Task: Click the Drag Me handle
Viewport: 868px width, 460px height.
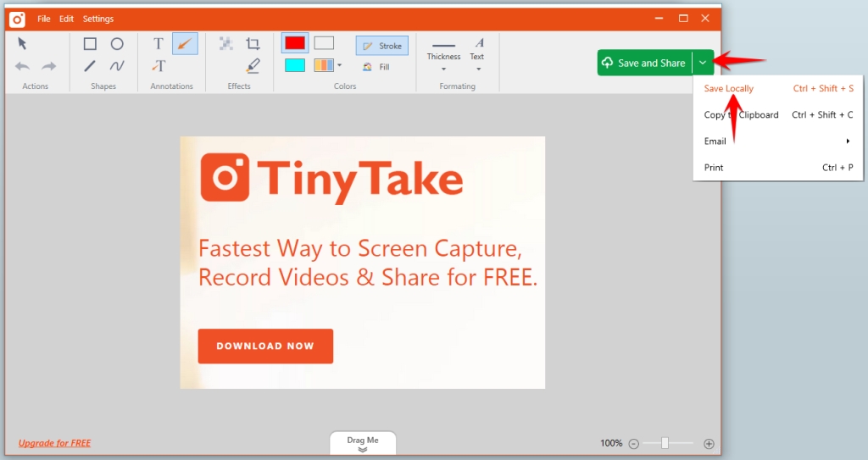Action: pyautogui.click(x=363, y=443)
